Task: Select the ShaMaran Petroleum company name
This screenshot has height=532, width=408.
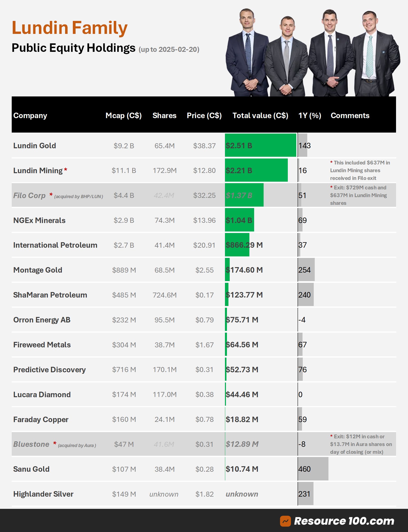Action: (x=50, y=295)
